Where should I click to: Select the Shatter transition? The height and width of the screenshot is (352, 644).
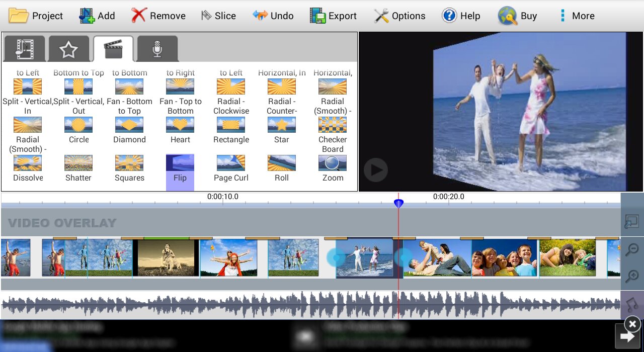click(78, 163)
